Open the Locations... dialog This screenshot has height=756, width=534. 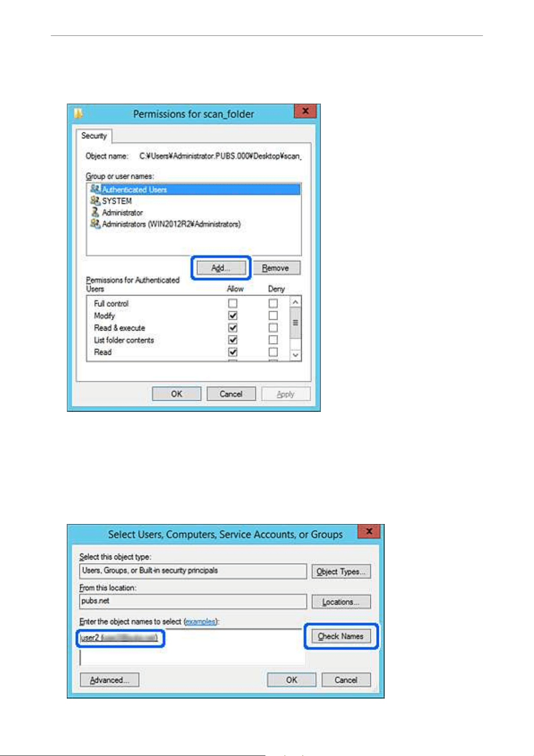pos(341,602)
